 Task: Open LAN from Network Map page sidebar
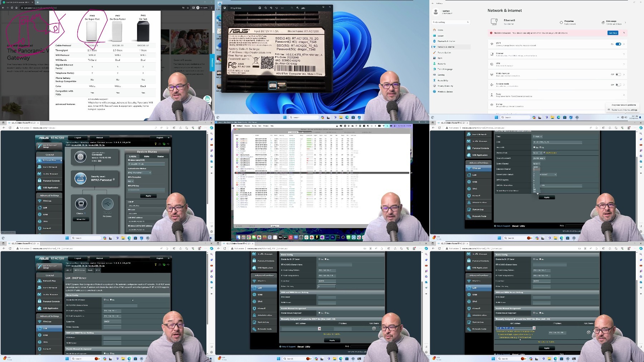click(x=49, y=208)
